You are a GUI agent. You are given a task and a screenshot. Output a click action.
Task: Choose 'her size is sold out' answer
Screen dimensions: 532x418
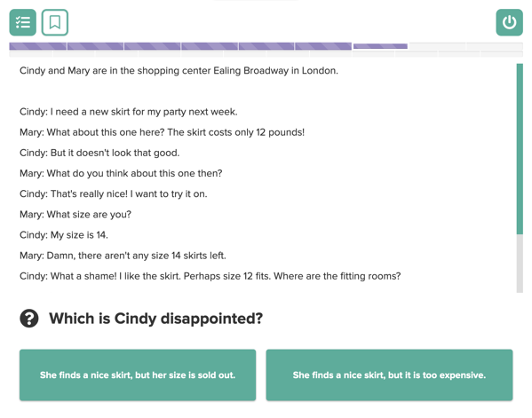click(x=138, y=375)
